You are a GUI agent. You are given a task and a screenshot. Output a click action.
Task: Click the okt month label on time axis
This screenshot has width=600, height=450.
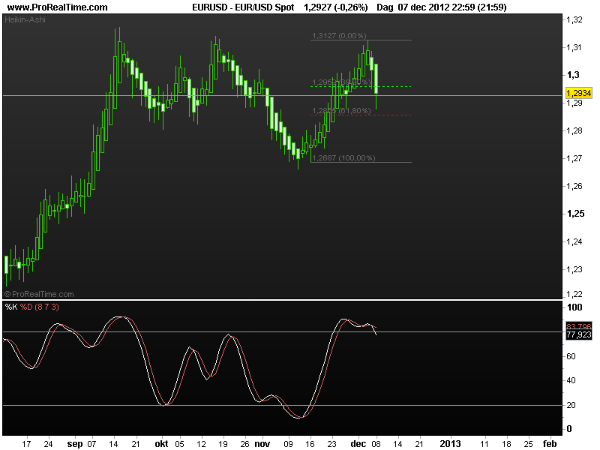(161, 444)
